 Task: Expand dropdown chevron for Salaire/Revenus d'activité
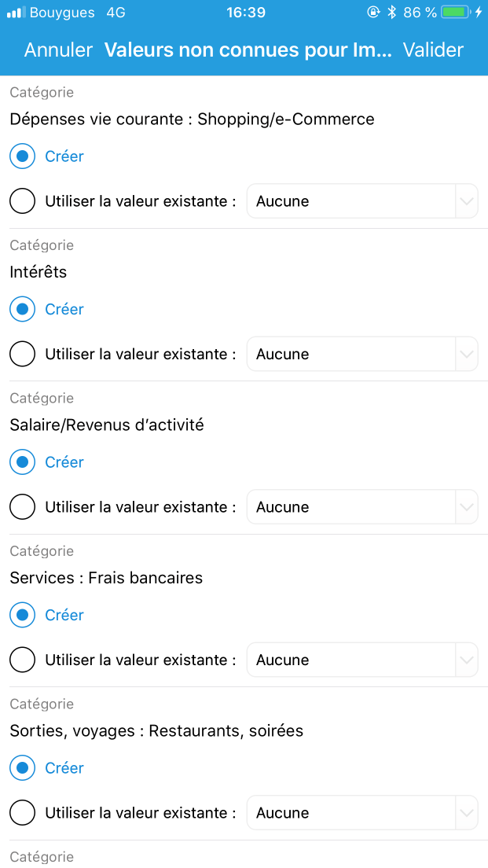[467, 506]
